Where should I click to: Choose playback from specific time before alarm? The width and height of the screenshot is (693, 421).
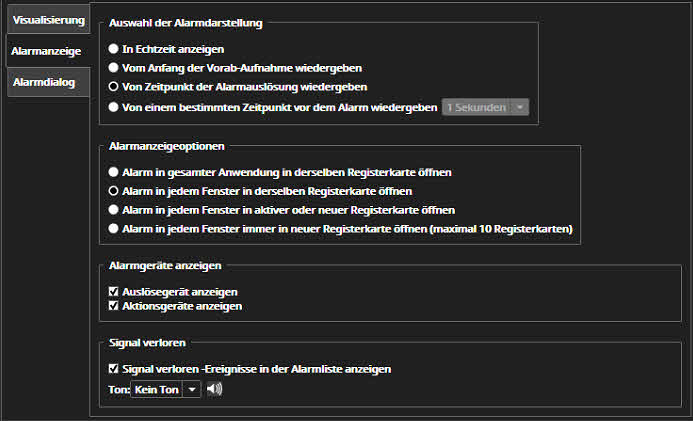coord(114,106)
